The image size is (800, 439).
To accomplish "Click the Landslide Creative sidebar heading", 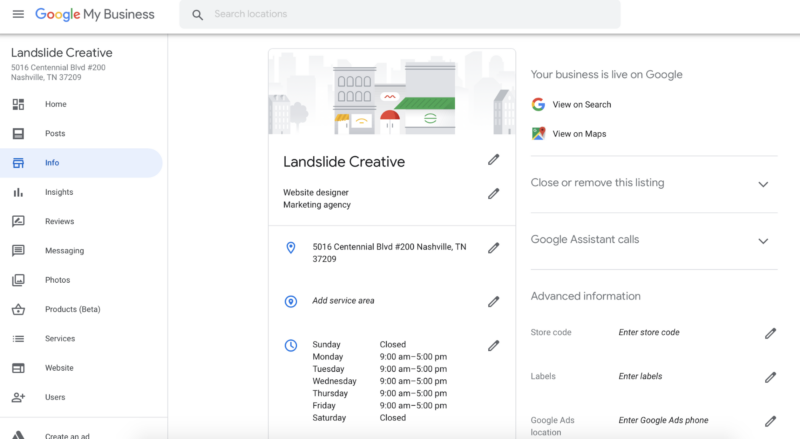I will (x=62, y=53).
